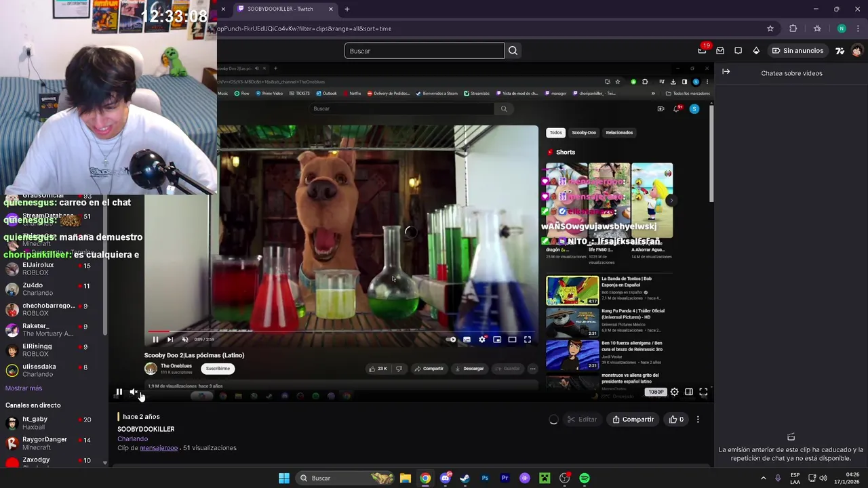
Task: Expand followed channels with Mostrar más
Action: [24, 388]
